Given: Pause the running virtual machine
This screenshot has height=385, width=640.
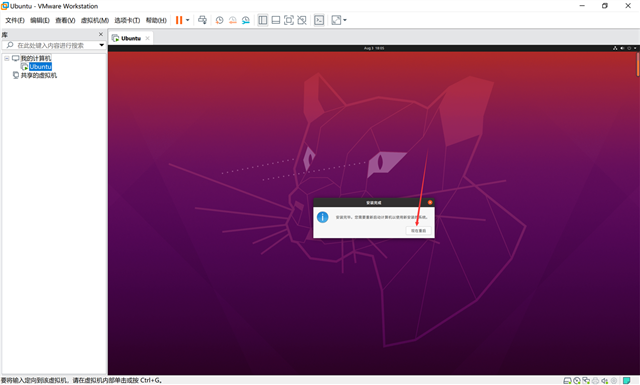Looking at the screenshot, I should pyautogui.click(x=179, y=20).
